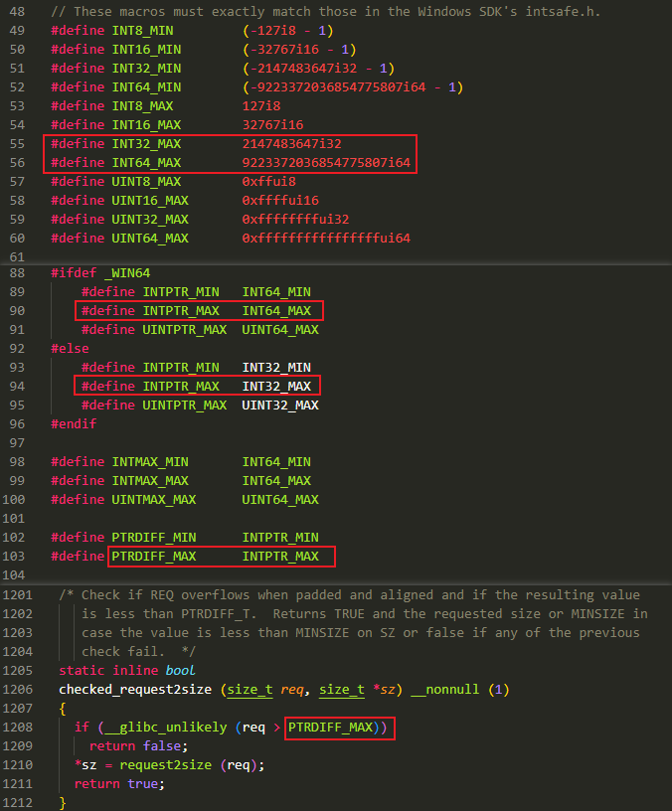This screenshot has height=811, width=672.
Task: Click the UINT8_MAX value 0xffui8
Action: (x=268, y=182)
